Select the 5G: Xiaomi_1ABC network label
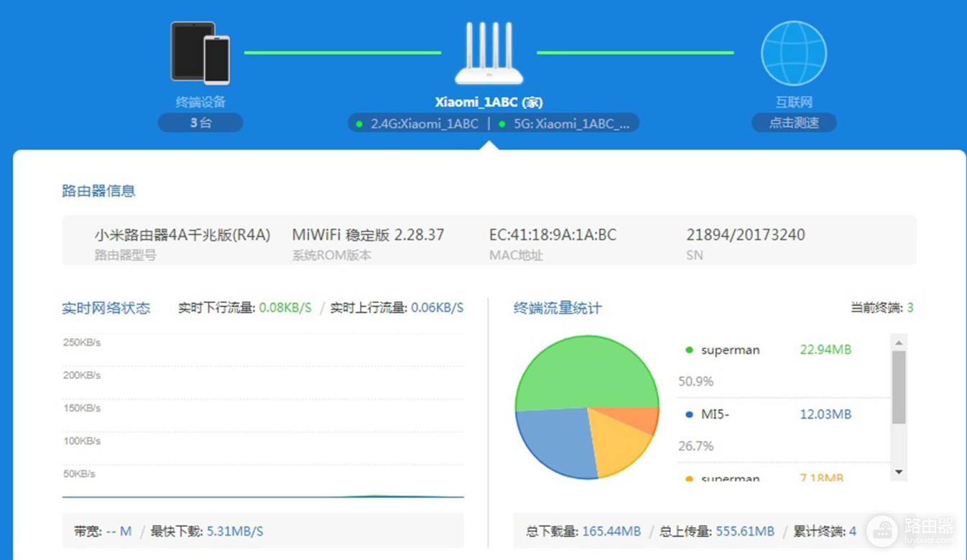Image resolution: width=967 pixels, height=560 pixels. [x=572, y=123]
